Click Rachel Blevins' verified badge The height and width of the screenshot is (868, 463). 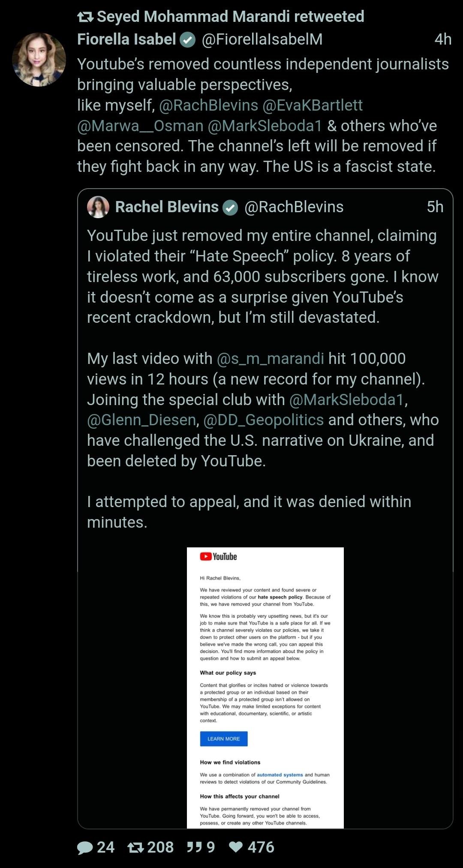click(230, 208)
